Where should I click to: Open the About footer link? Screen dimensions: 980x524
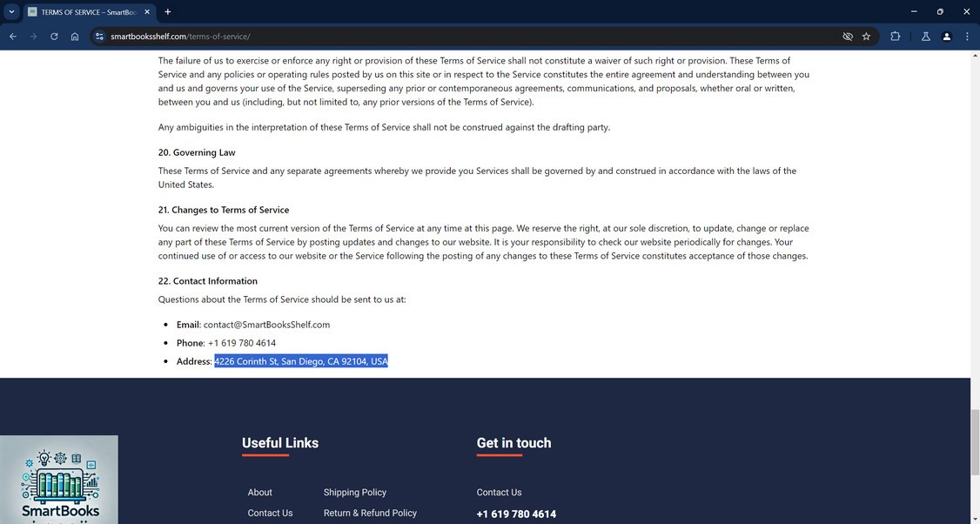coord(259,492)
